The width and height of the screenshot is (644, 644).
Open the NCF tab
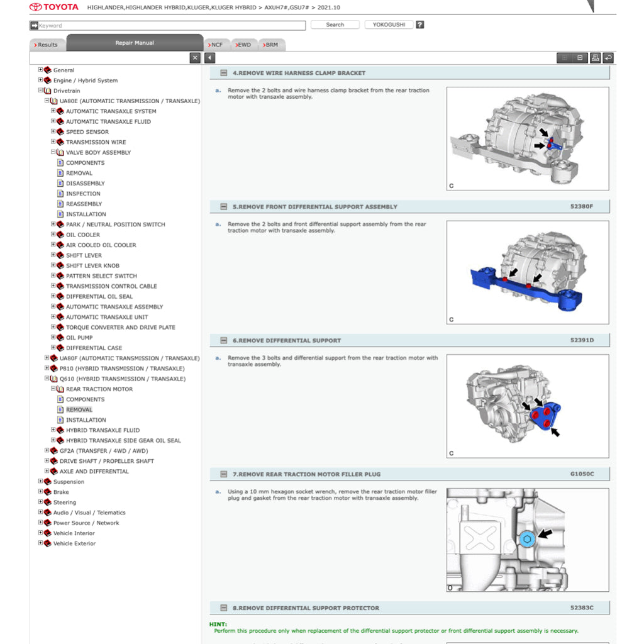click(216, 45)
